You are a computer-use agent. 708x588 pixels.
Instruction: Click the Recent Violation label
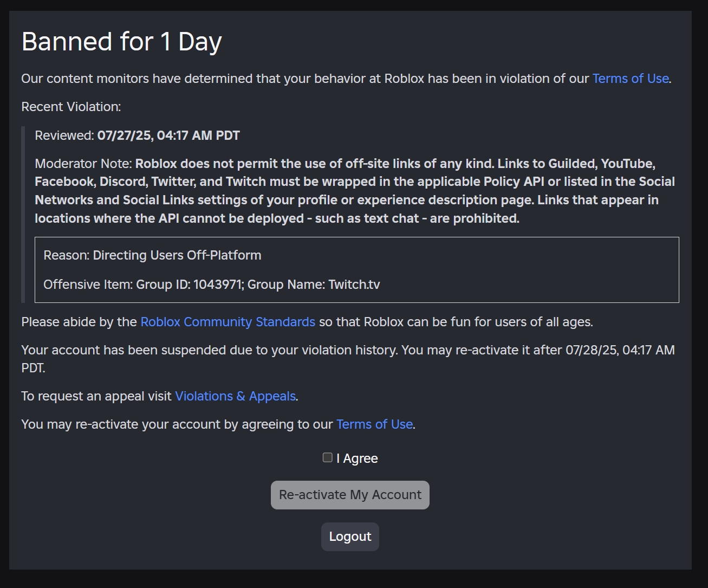click(x=71, y=107)
